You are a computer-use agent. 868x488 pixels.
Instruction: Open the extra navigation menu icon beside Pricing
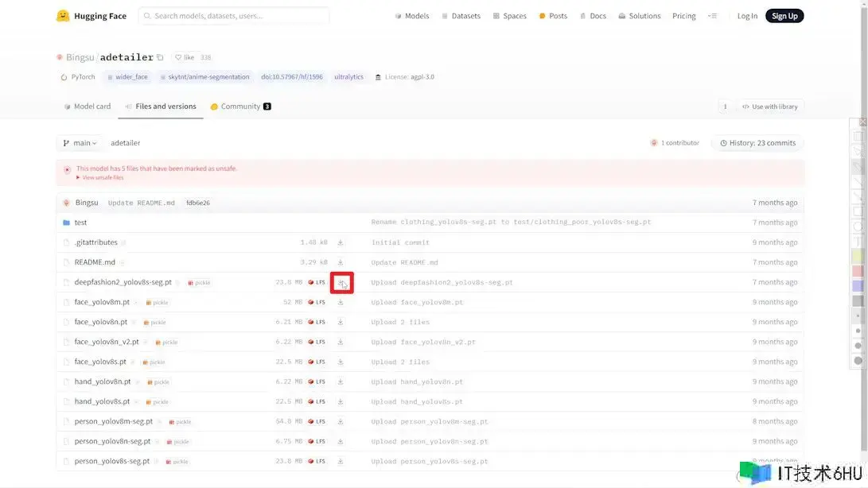pos(712,16)
